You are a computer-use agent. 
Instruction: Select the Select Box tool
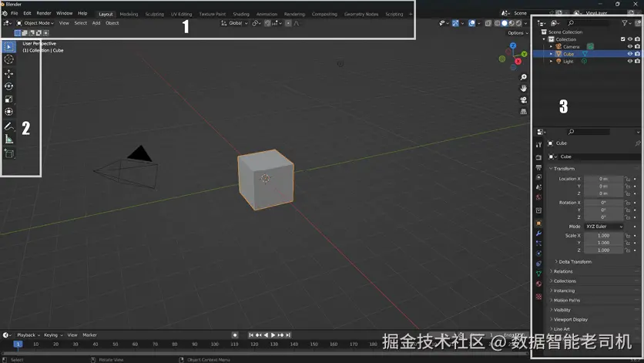click(x=9, y=47)
